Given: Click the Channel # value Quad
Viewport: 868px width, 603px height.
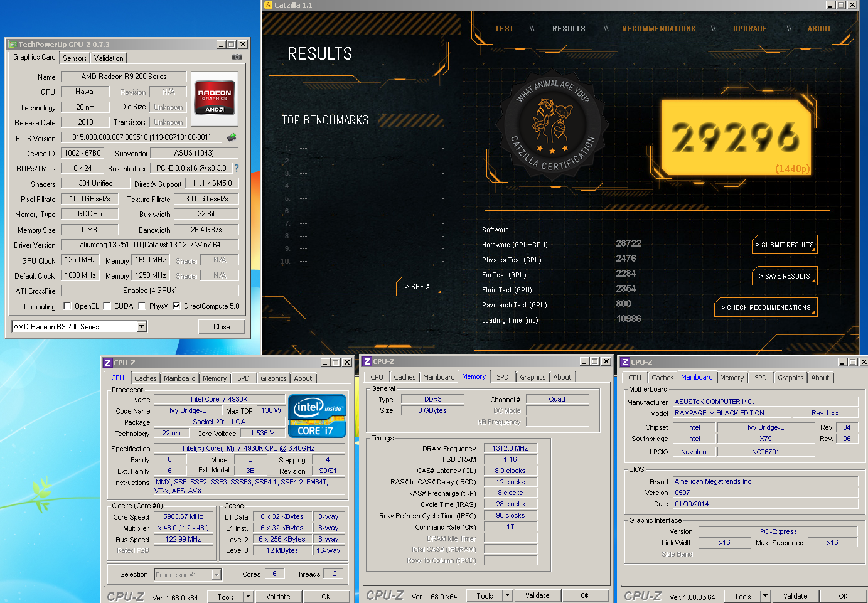Looking at the screenshot, I should tap(557, 399).
